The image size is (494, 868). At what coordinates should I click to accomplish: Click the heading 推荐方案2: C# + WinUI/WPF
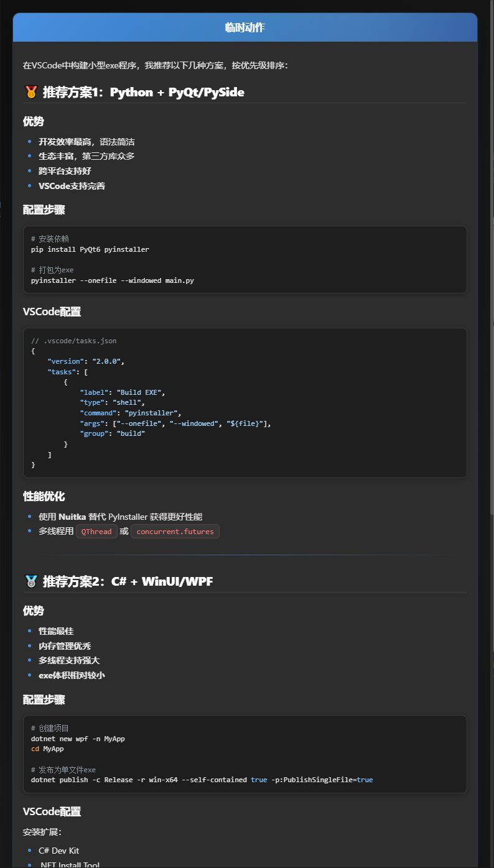pos(128,581)
